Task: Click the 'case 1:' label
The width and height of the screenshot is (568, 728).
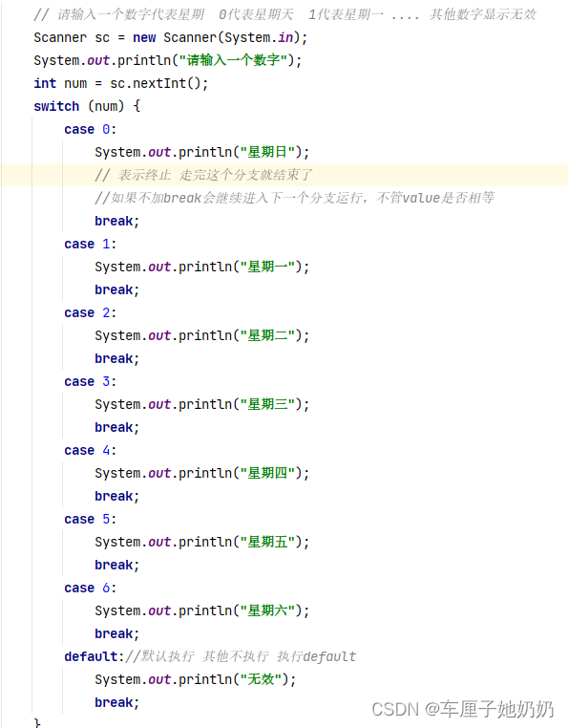Action: pyautogui.click(x=90, y=244)
